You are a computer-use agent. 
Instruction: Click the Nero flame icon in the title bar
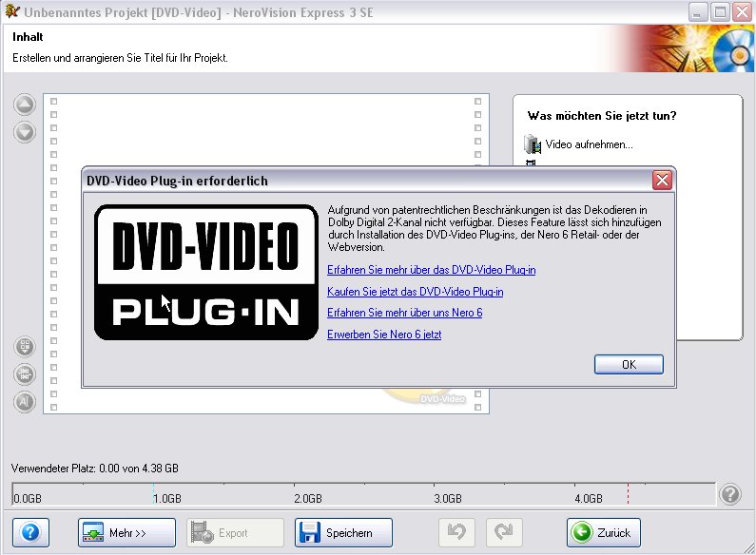(12, 11)
